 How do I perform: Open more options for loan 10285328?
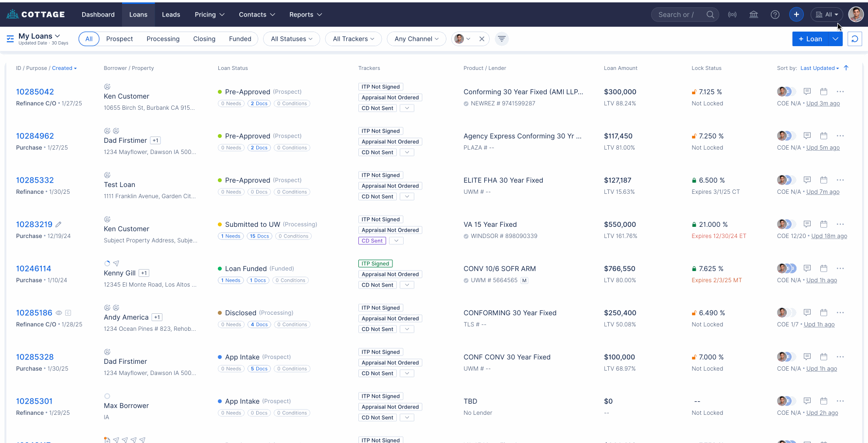840,357
